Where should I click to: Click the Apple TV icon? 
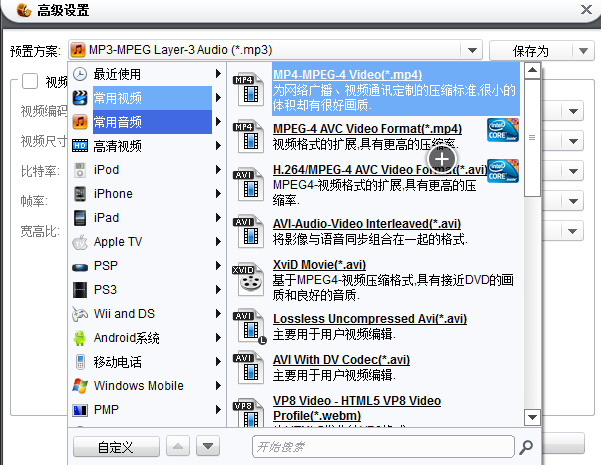[80, 242]
